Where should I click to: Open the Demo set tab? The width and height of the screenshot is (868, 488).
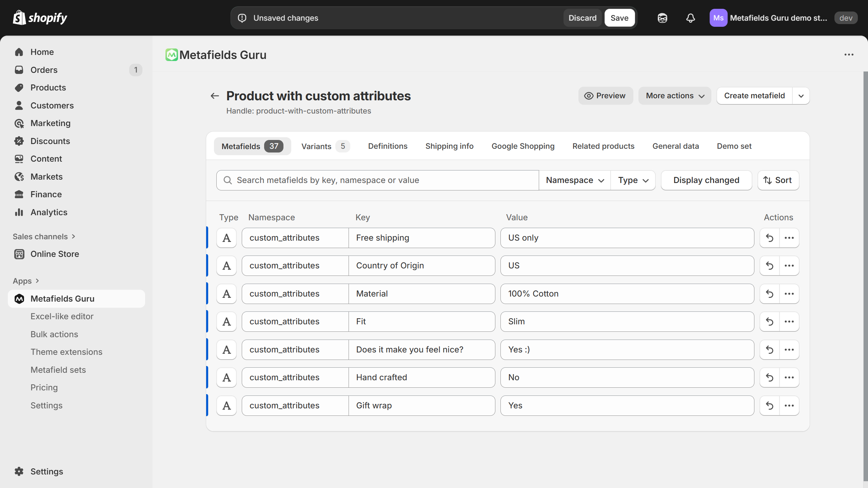(x=734, y=146)
